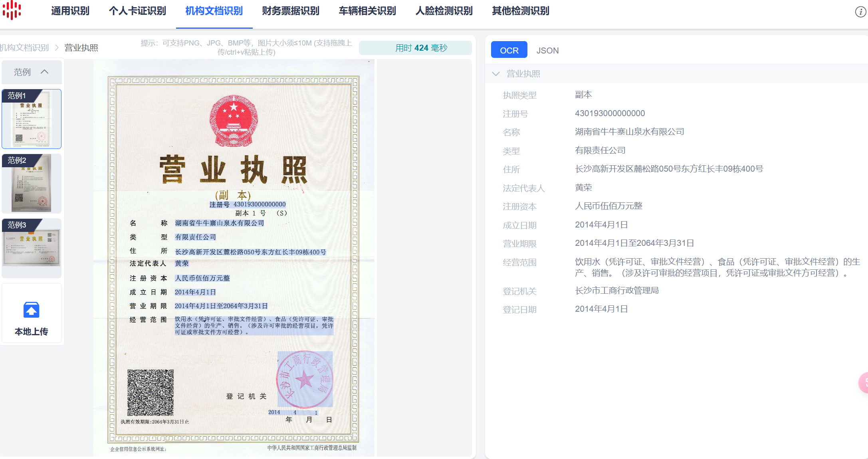
Task: Collapse the 范例 examples list
Action: 44,72
